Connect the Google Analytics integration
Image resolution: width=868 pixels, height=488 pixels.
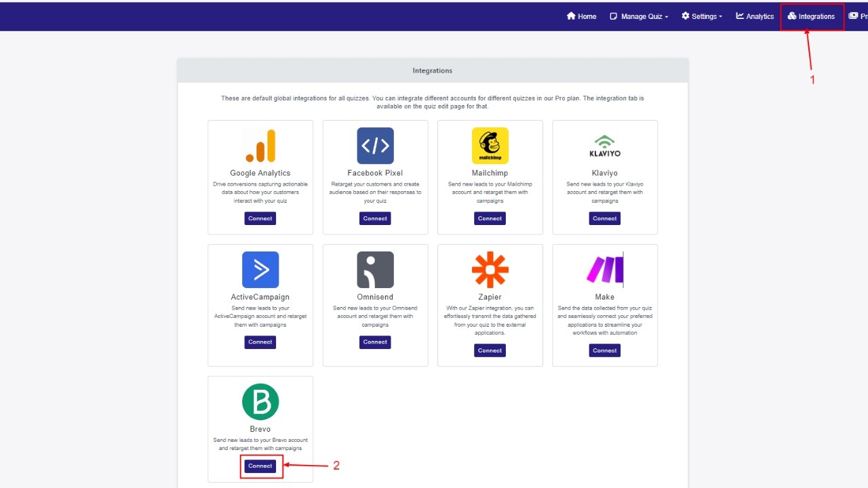(260, 218)
